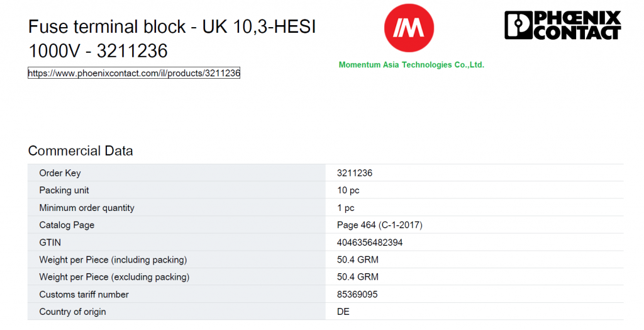Select the DE country value
This screenshot has height=330, width=644.
point(343,312)
